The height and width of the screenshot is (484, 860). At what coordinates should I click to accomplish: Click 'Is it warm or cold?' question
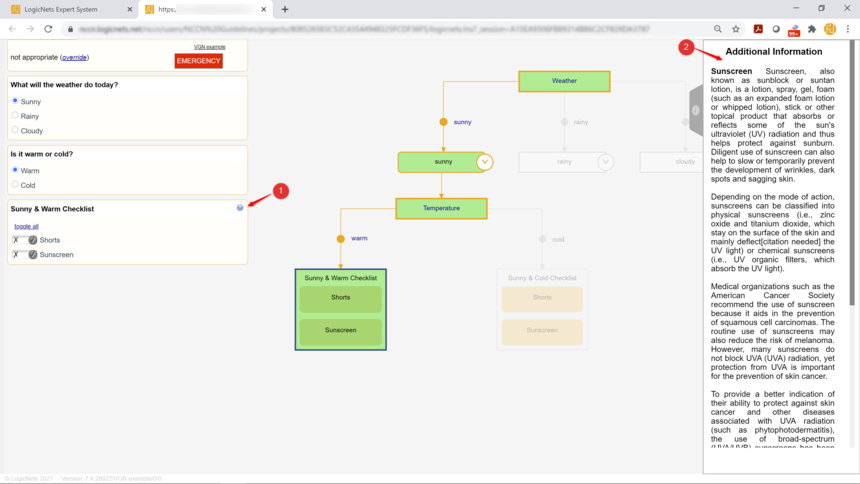[x=42, y=154]
